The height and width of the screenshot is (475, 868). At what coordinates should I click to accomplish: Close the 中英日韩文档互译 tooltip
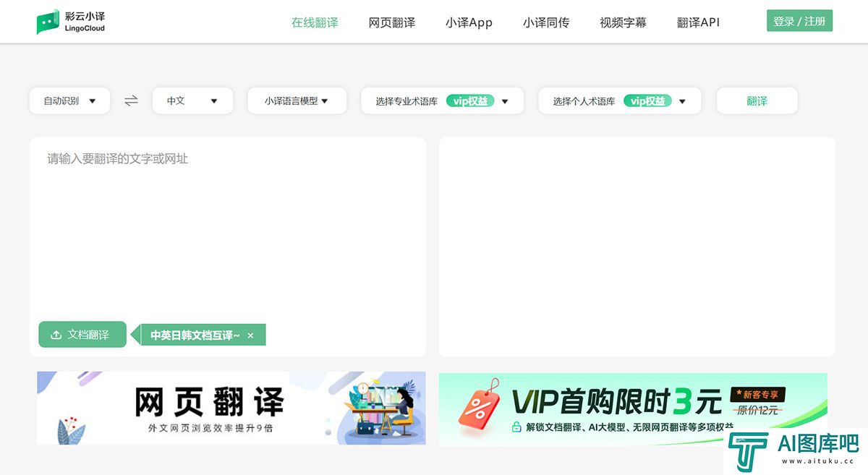(250, 335)
